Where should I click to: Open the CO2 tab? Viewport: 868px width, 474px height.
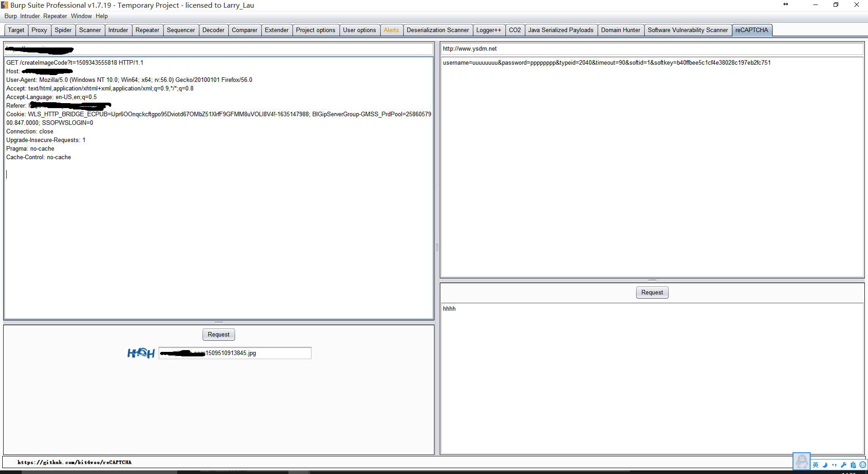pyautogui.click(x=515, y=30)
